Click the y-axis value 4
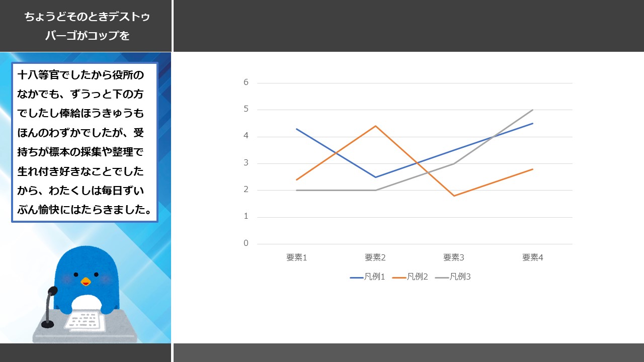The image size is (644, 362). click(246, 136)
